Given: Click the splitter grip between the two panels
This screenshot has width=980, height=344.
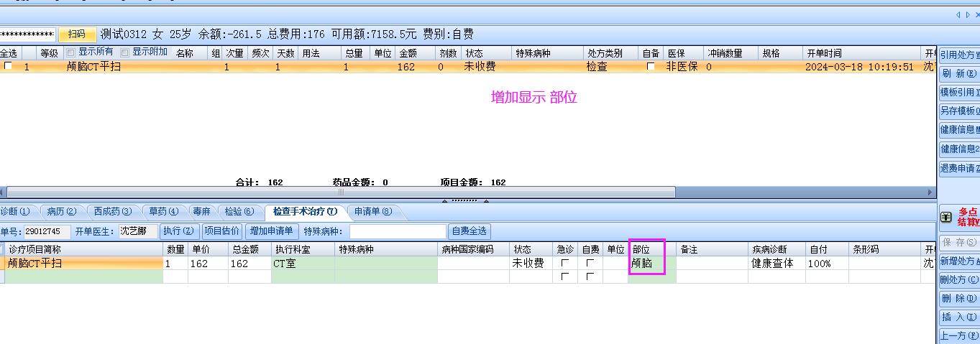Looking at the screenshot, I should [x=464, y=200].
